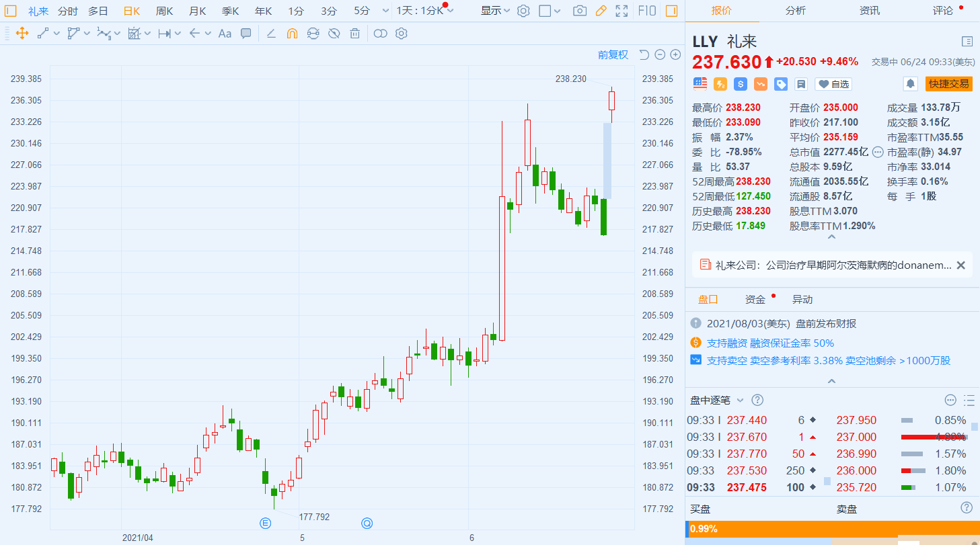Toggle the right side panel
The height and width of the screenshot is (545, 980).
[x=671, y=11]
